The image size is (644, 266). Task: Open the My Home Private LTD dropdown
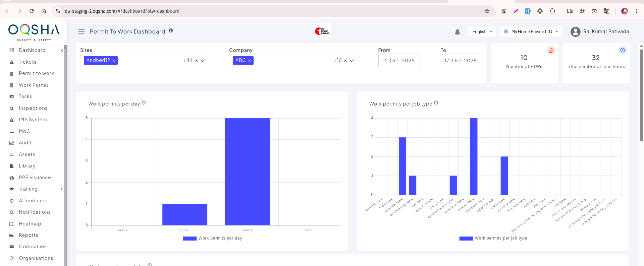click(x=531, y=32)
